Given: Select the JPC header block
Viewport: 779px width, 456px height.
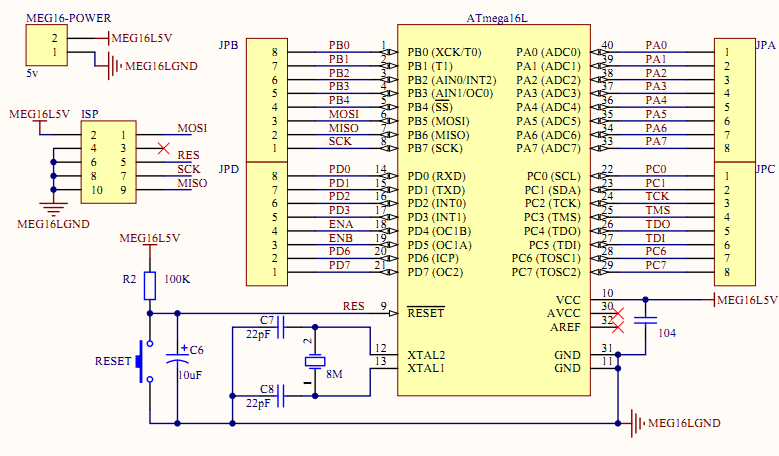Looking at the screenshot, I should (x=735, y=224).
